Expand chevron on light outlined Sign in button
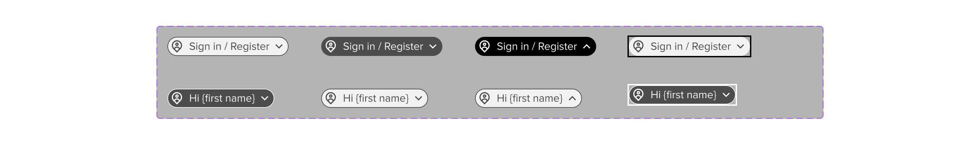980x146 pixels. click(x=279, y=46)
